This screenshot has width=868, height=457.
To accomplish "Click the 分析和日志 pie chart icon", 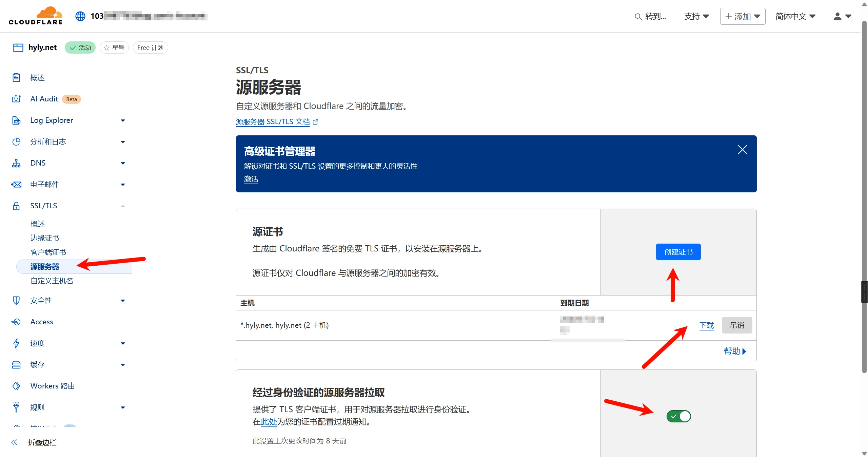I will click(x=16, y=141).
